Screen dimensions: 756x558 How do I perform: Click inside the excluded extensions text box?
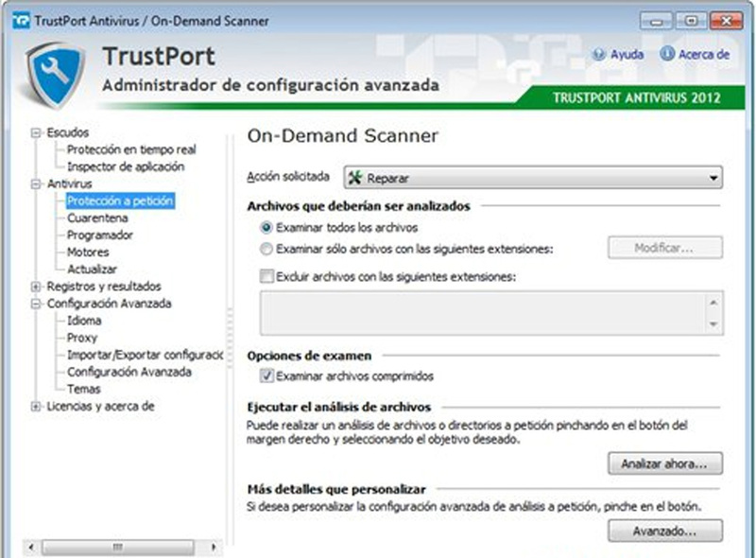(x=483, y=313)
